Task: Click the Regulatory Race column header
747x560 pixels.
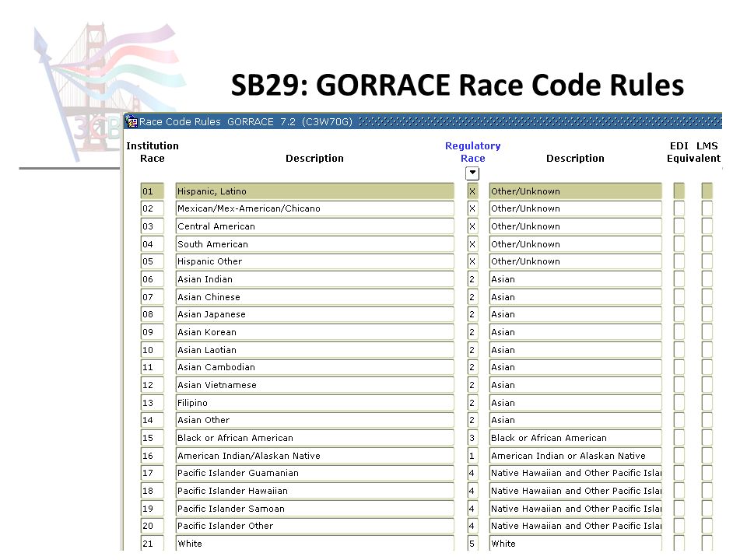Action: click(x=472, y=152)
